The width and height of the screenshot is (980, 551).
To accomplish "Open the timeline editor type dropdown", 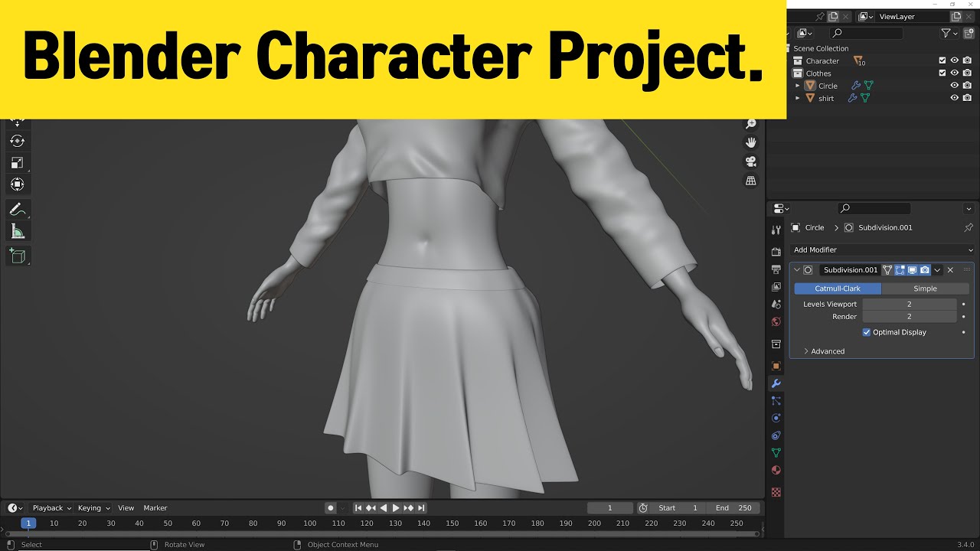I will tap(15, 508).
